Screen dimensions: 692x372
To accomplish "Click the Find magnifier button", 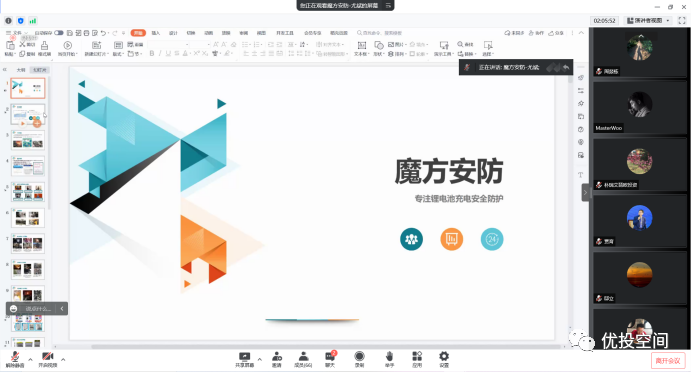I will (465, 45).
